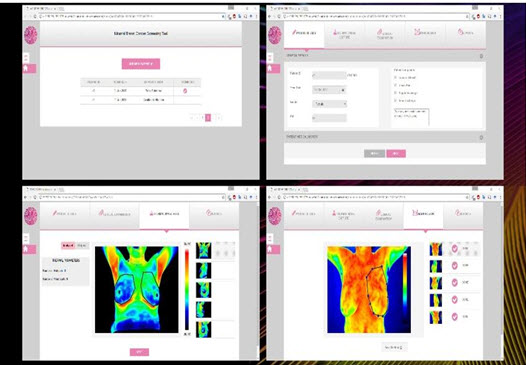Select fifth thermal thumbnail in bottom-left window
Image resolution: width=526 pixels, height=365 pixels.
[204, 329]
